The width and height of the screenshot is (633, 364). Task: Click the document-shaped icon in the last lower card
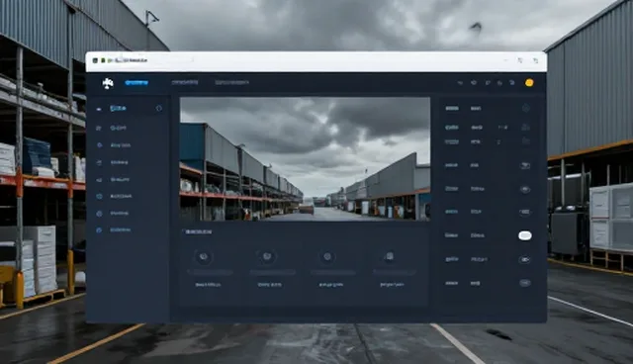point(389,256)
